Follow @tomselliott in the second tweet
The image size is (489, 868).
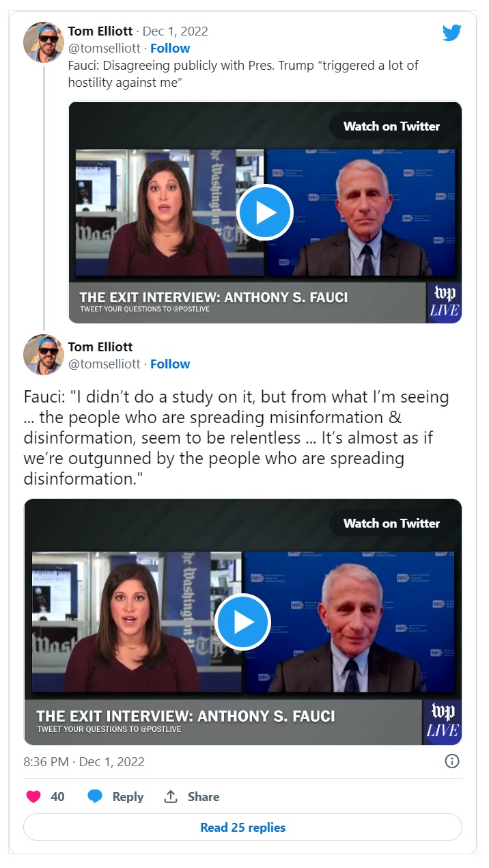[x=170, y=364]
